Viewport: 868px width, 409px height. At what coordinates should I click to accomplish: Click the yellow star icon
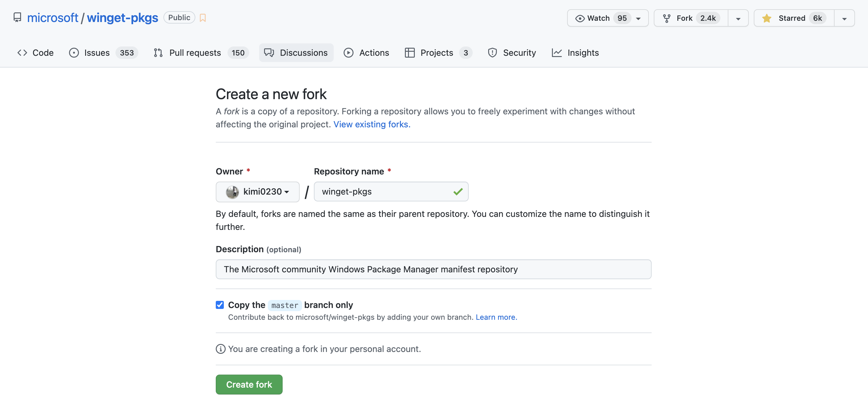[766, 18]
